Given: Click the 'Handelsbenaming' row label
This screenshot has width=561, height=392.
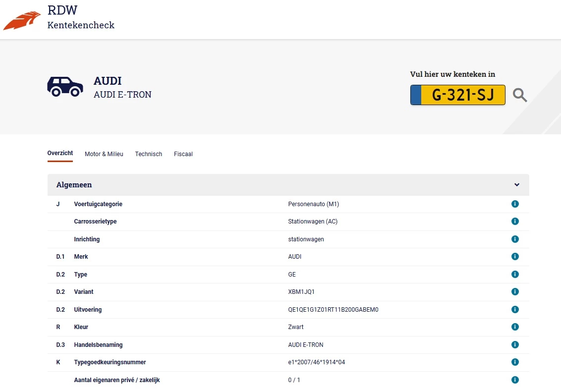Looking at the screenshot, I should click(x=98, y=345).
